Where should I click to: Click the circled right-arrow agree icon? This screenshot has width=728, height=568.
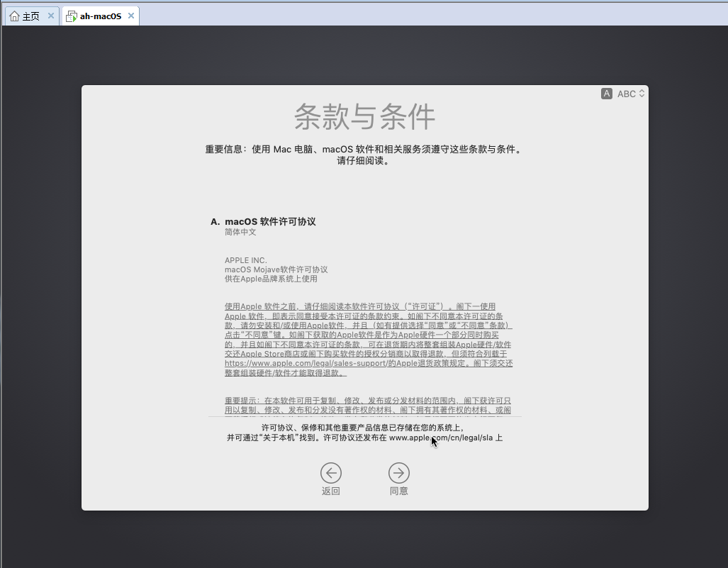tap(398, 473)
